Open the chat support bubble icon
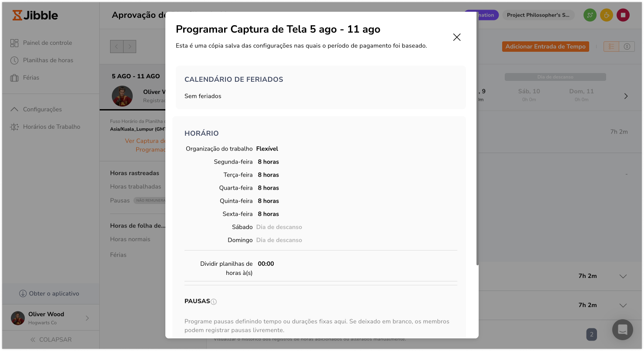 tap(622, 330)
